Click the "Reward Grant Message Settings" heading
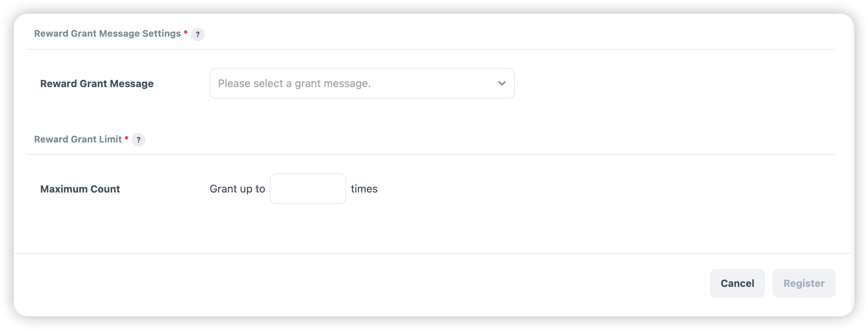This screenshot has width=868, height=330. 107,34
